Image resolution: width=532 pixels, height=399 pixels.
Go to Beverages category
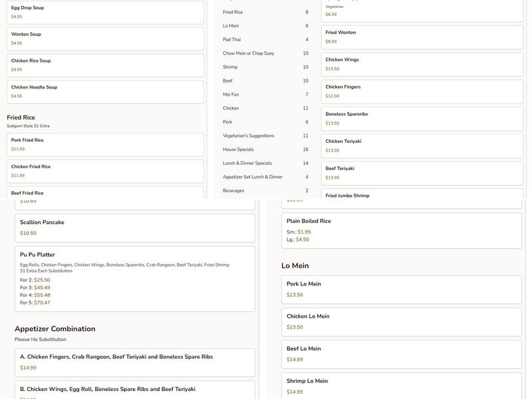coord(265,191)
